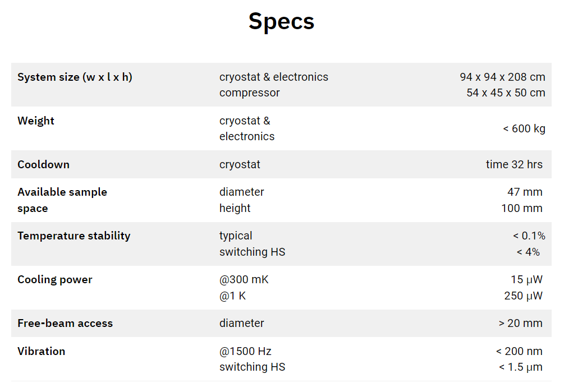Click the 54 x 45 x 50 cm compressor size
The image size is (564, 392).
point(506,93)
